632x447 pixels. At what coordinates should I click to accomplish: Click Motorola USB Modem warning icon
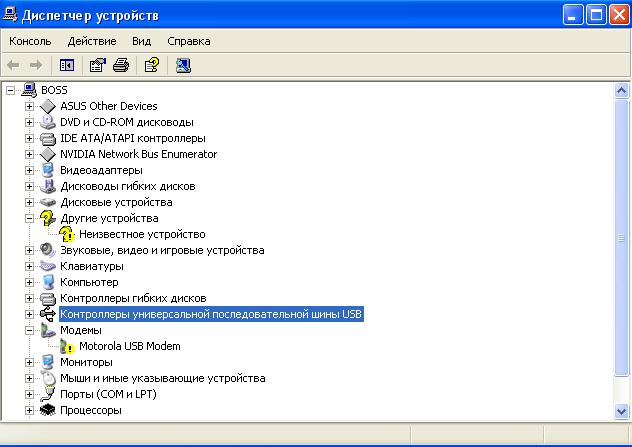click(x=67, y=346)
